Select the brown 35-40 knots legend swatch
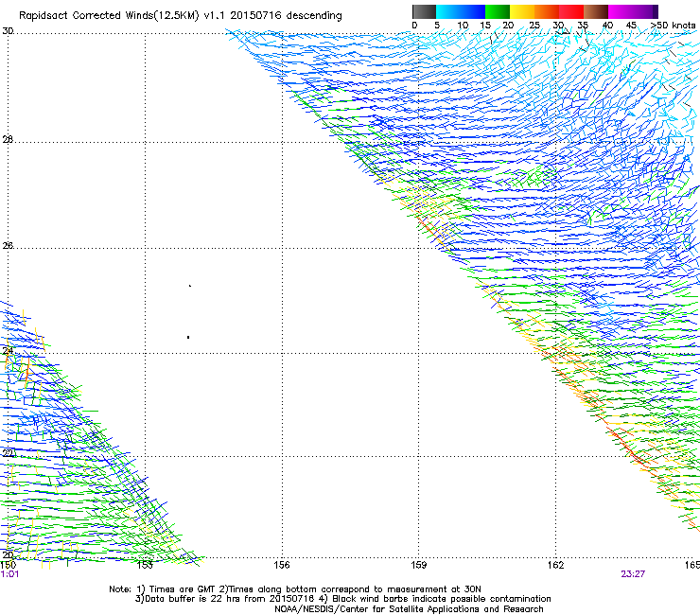Image resolution: width=700 pixels, height=615 pixels. (596, 11)
